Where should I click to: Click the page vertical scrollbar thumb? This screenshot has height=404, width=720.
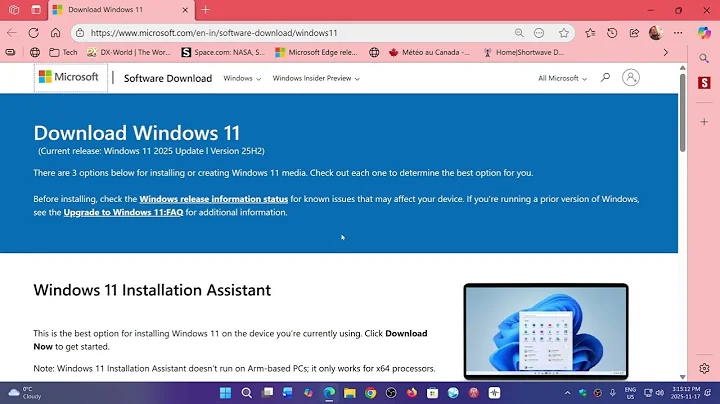pos(682,112)
